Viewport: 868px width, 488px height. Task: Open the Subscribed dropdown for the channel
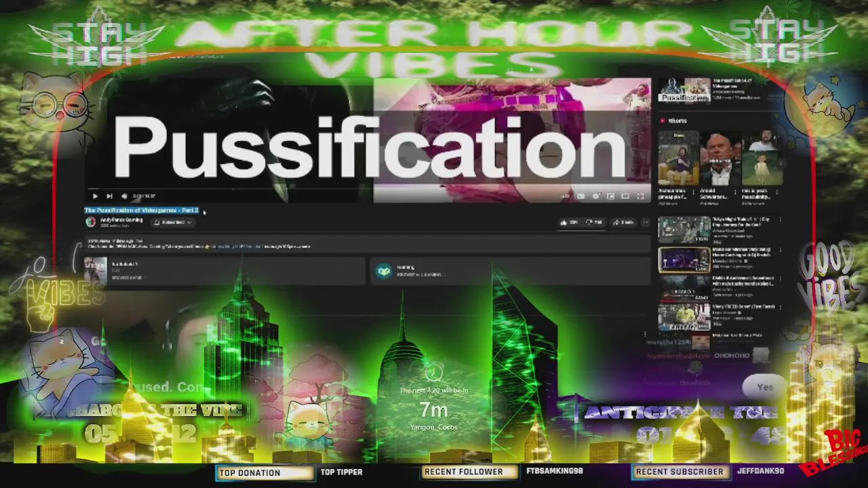(x=172, y=222)
